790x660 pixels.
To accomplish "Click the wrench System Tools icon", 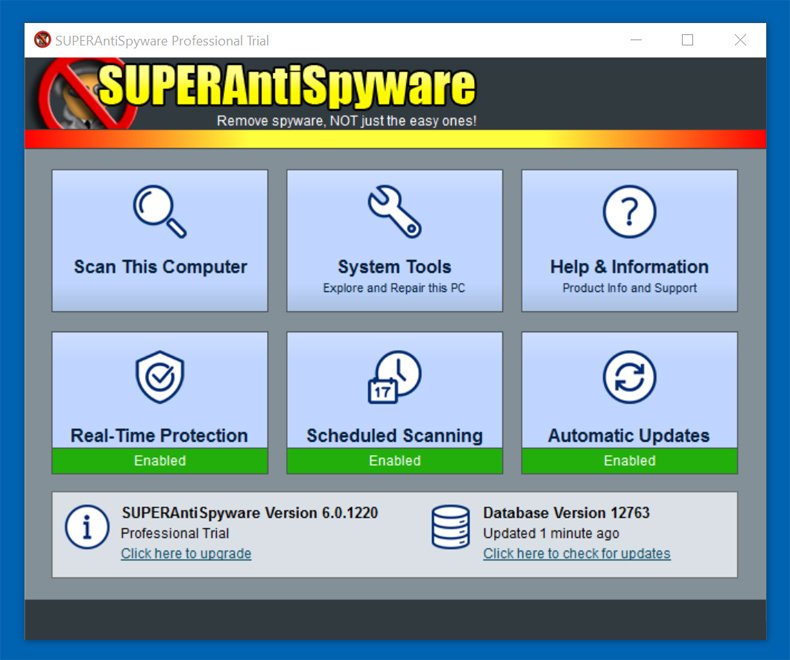I will pos(394,212).
